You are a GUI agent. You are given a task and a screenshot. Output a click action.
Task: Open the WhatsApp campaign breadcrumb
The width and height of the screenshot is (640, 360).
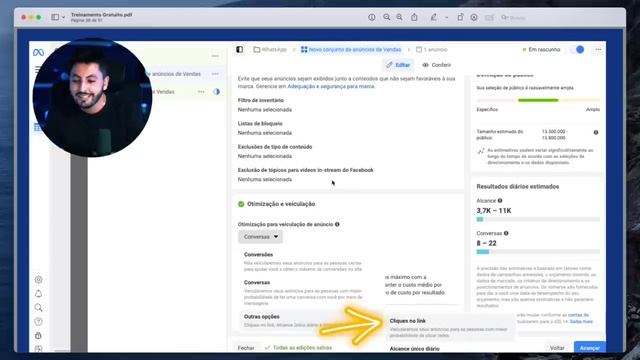coord(270,49)
